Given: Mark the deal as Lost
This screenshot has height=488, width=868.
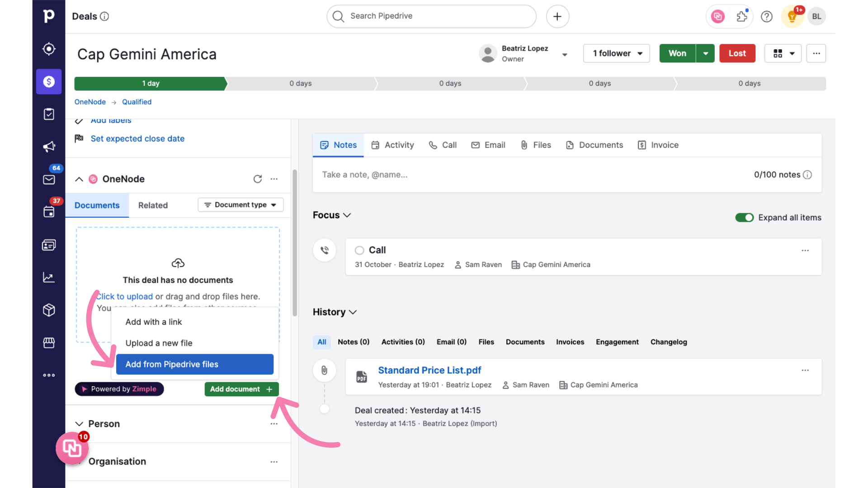Looking at the screenshot, I should (737, 53).
